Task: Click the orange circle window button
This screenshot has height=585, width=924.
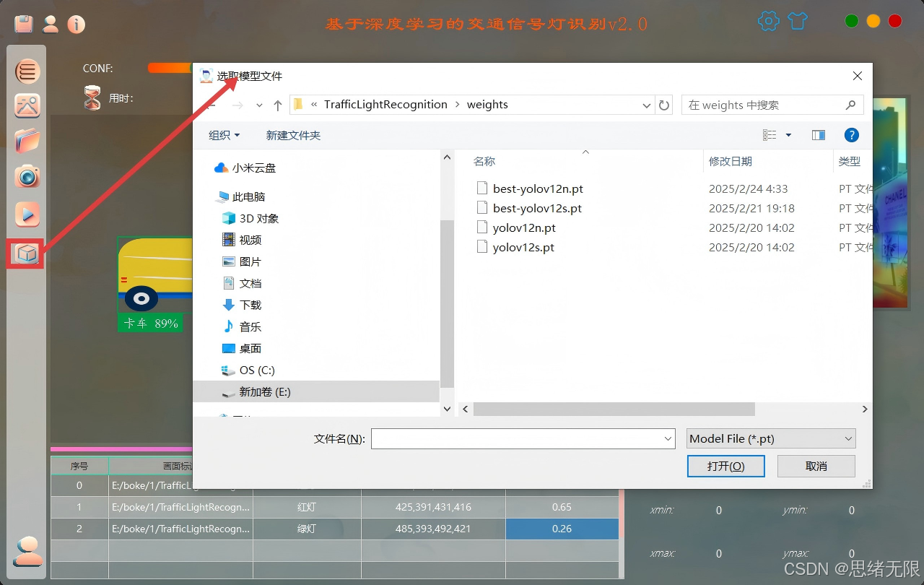Action: click(x=873, y=21)
